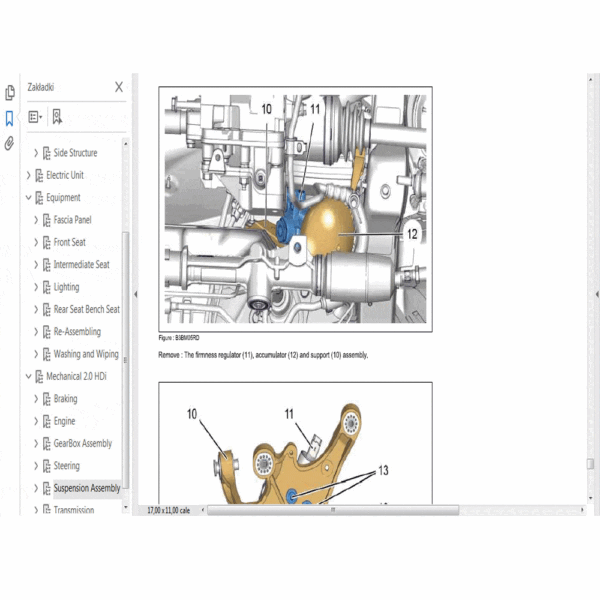Open the Electric Unit bookmark
The image size is (600, 600).
[65, 175]
